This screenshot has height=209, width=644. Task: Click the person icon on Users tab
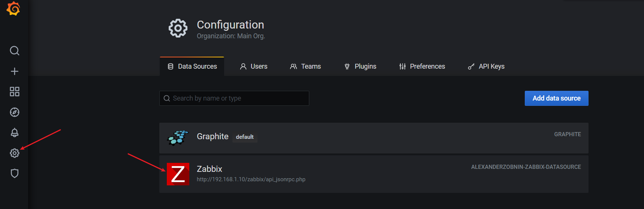(x=243, y=66)
